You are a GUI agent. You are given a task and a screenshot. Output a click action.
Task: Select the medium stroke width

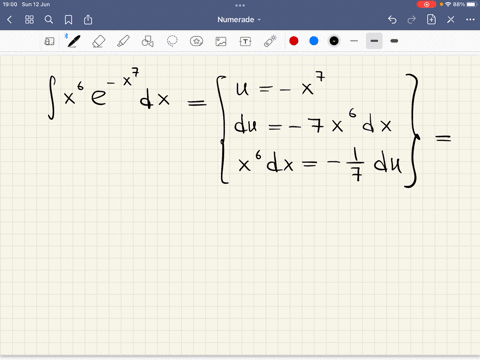pos(374,41)
